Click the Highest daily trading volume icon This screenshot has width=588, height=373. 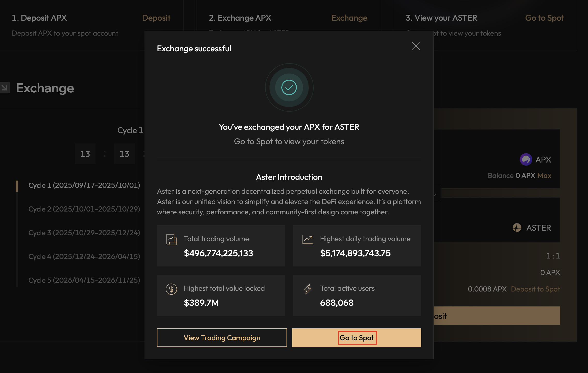[307, 239]
